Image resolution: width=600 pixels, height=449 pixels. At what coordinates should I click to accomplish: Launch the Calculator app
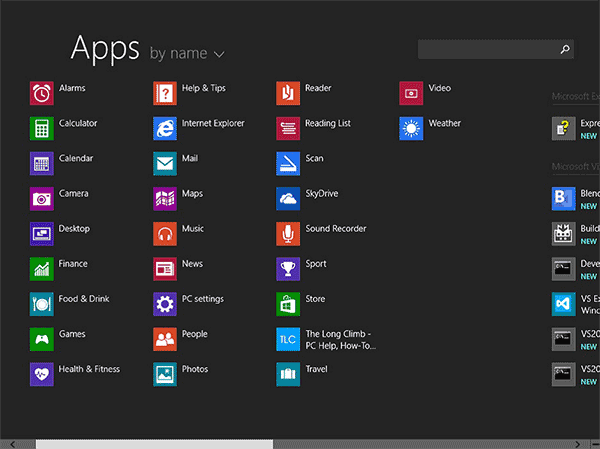41,128
